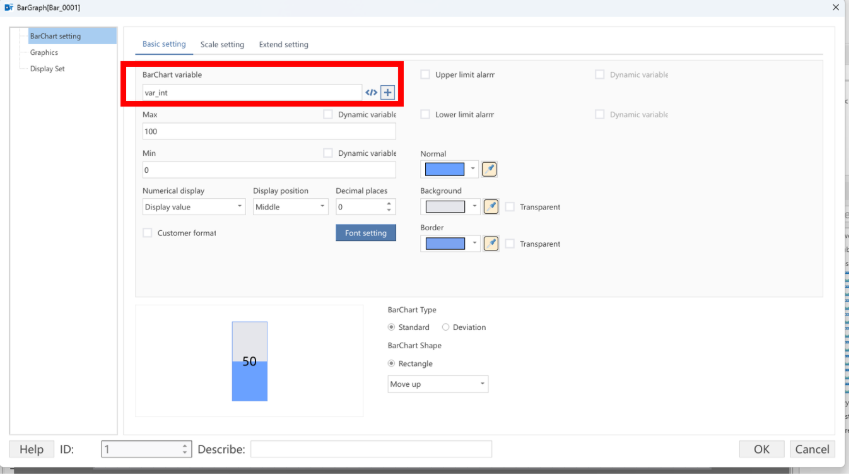This screenshot has height=474, width=849.
Task: Toggle Dynamic variable for Min
Action: point(328,153)
